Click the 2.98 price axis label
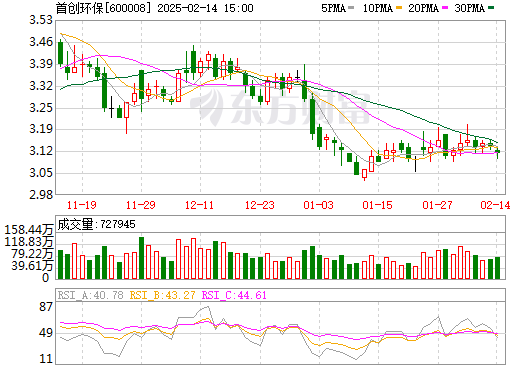The height and width of the screenshot is (365, 520). (x=41, y=195)
